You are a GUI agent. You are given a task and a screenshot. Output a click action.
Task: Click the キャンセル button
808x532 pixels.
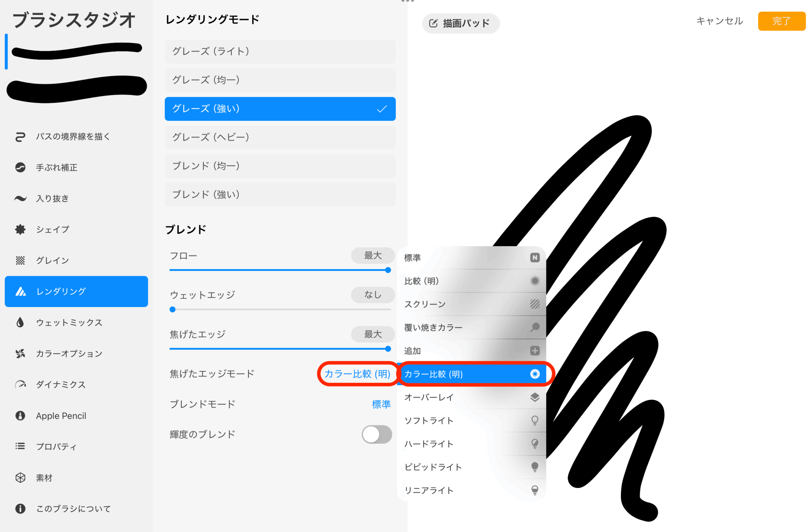(x=720, y=21)
